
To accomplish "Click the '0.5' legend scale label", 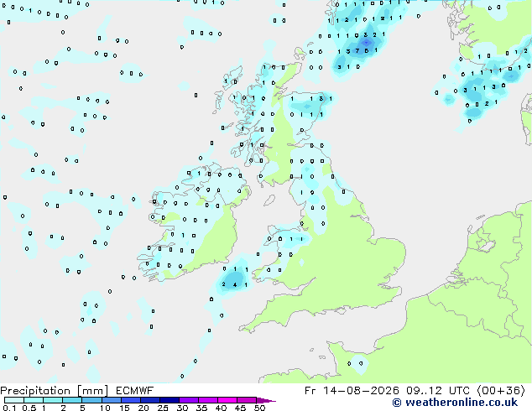I will pyautogui.click(x=29, y=408).
